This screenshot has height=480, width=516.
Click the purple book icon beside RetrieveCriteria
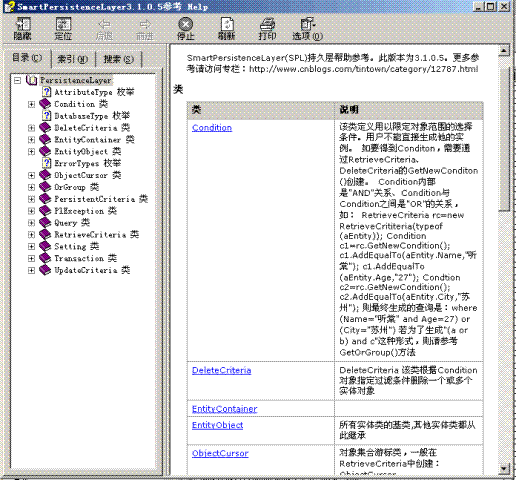(45, 234)
